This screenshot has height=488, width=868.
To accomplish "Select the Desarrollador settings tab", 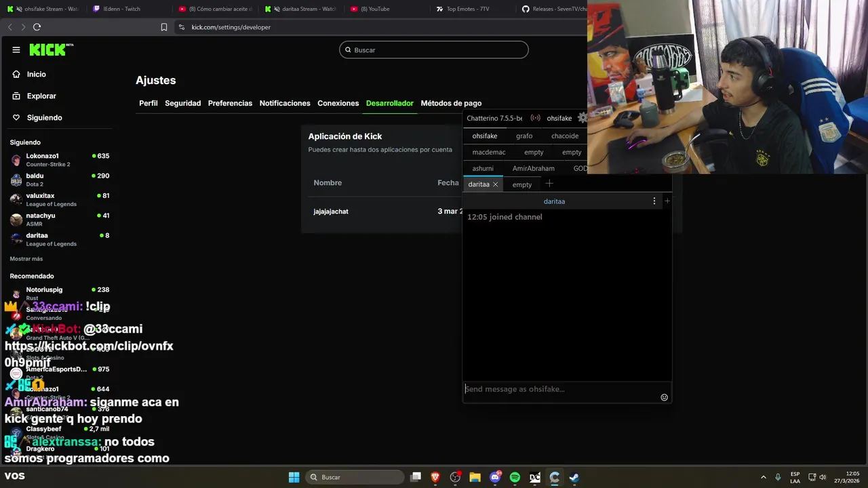I will coord(390,103).
